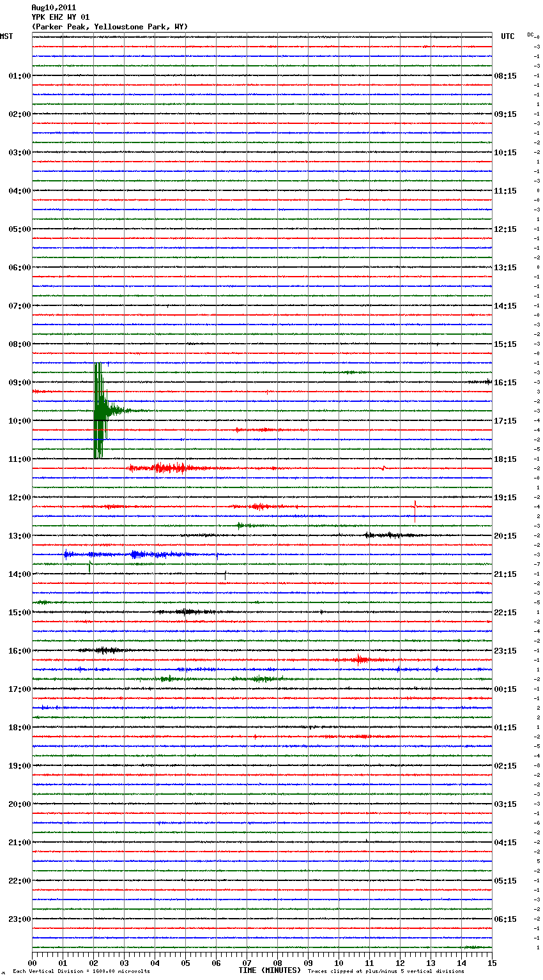543x980 pixels.
Task: Select the 19:00 MST row label
Action: (x=20, y=766)
